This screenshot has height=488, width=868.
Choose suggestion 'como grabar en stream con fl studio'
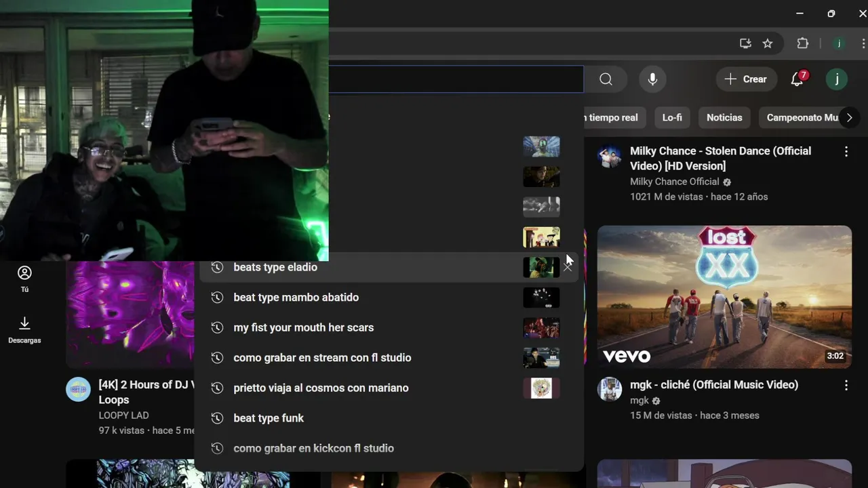pos(389,357)
